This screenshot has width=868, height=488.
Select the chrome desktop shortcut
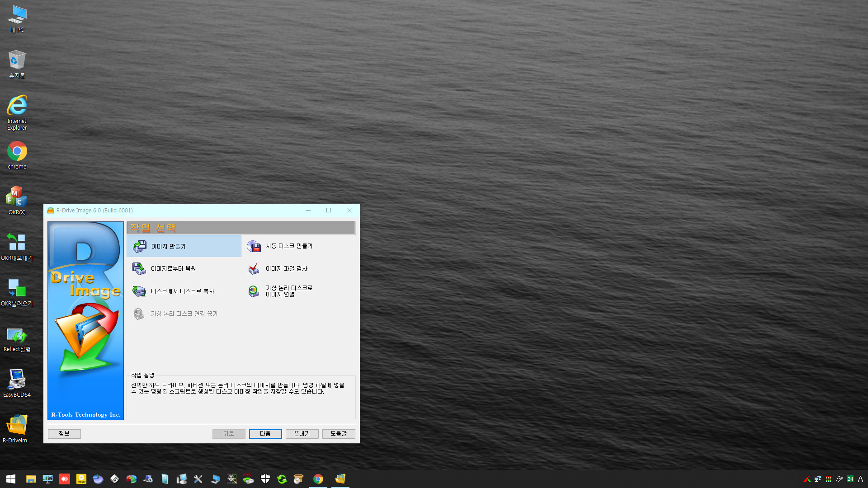(x=17, y=155)
